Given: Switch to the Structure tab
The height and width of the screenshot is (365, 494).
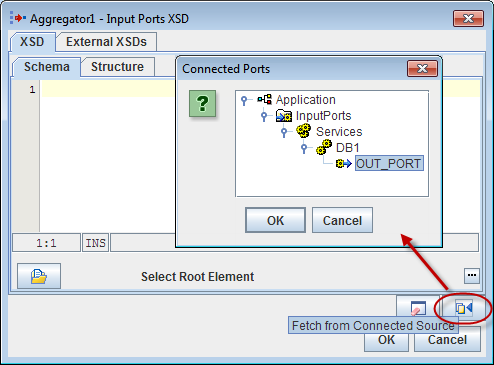Looking at the screenshot, I should pyautogui.click(x=117, y=67).
